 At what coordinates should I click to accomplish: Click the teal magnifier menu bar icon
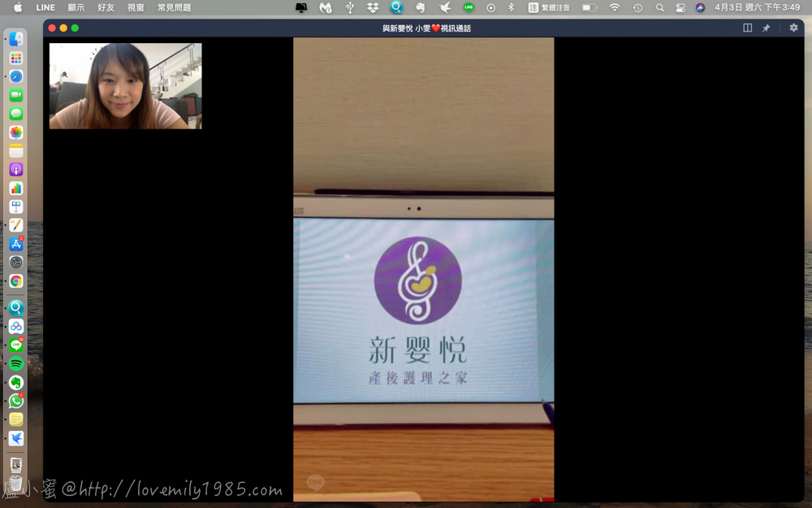point(396,7)
